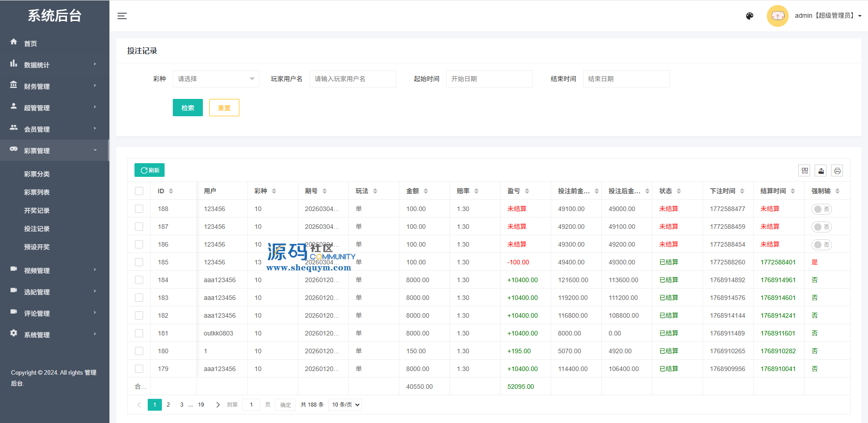Click the hamburger sidebar collapse icon
Screen dimensions: 868x423
click(122, 16)
